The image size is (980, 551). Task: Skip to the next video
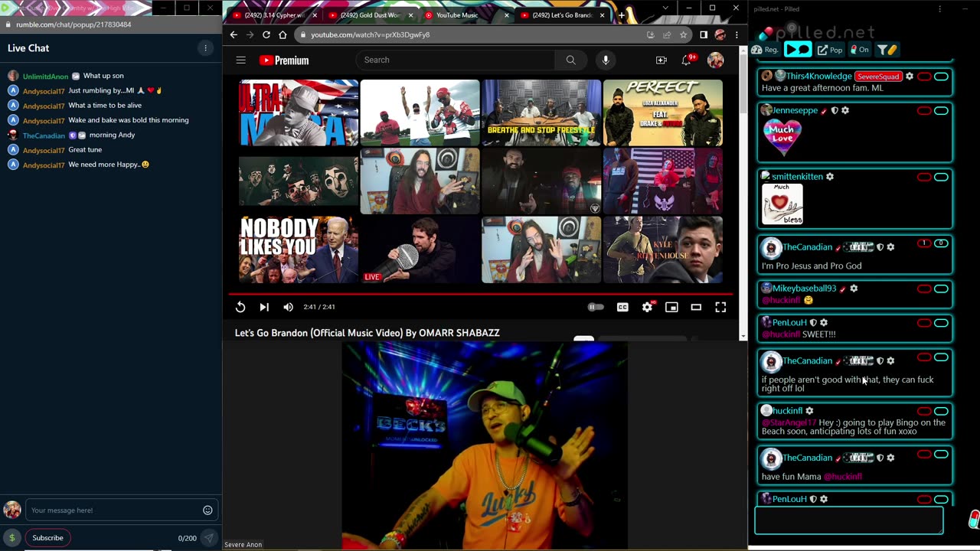coord(264,307)
